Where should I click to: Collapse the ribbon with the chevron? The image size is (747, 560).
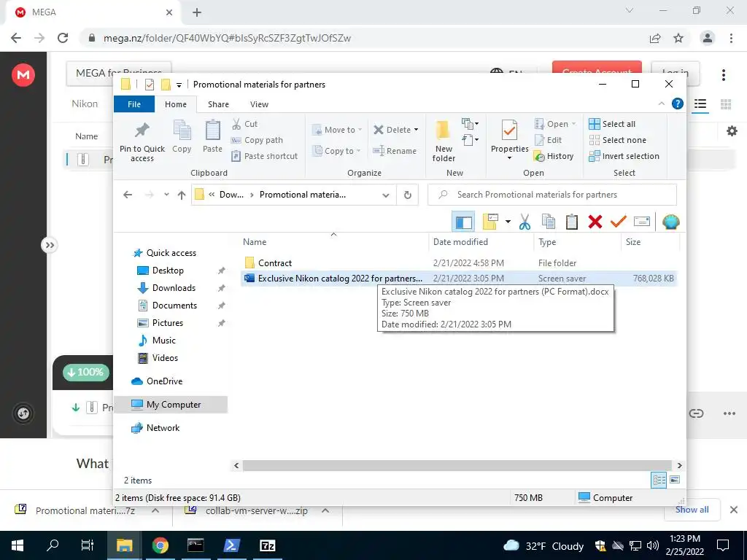pos(661,104)
